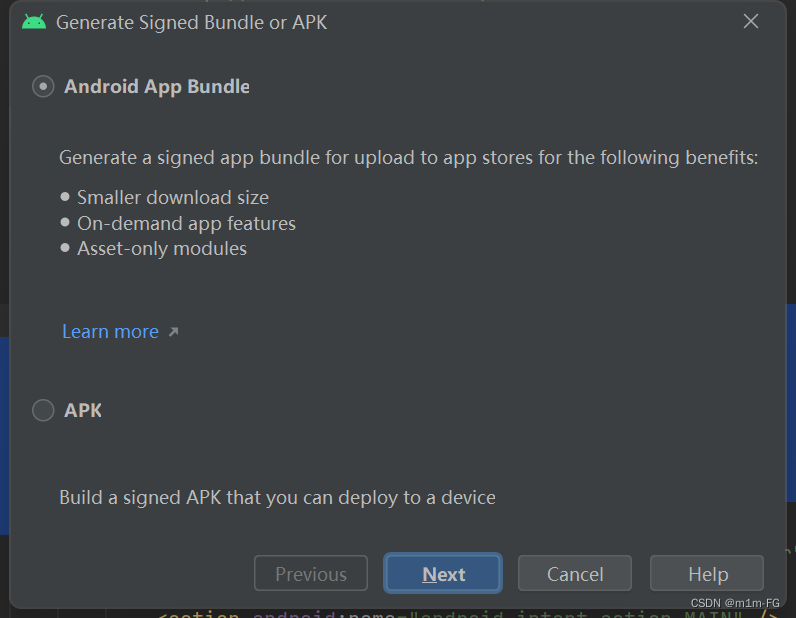Close the Generate Signed Bundle dialog
Viewport: 796px width, 618px height.
751,21
